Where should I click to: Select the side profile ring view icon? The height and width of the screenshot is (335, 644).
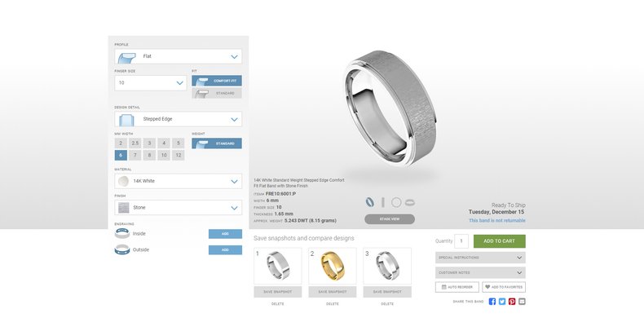click(x=383, y=202)
